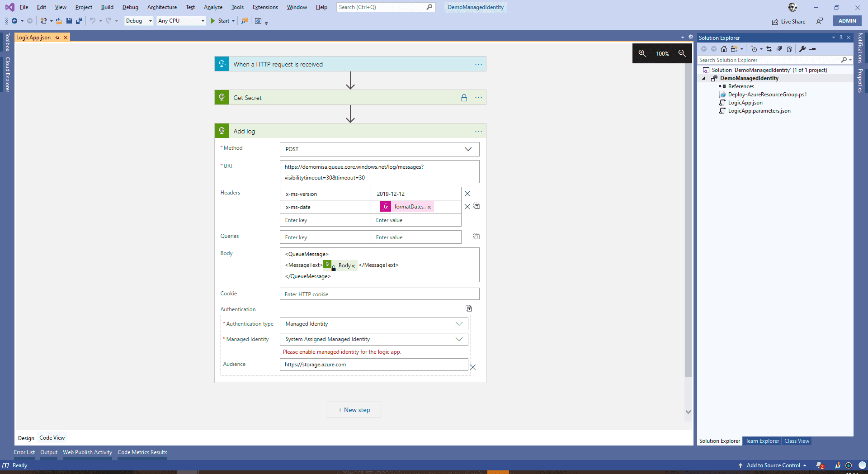
Task: Select LogicApp.parameters.json in Solution Explorer
Action: (759, 111)
